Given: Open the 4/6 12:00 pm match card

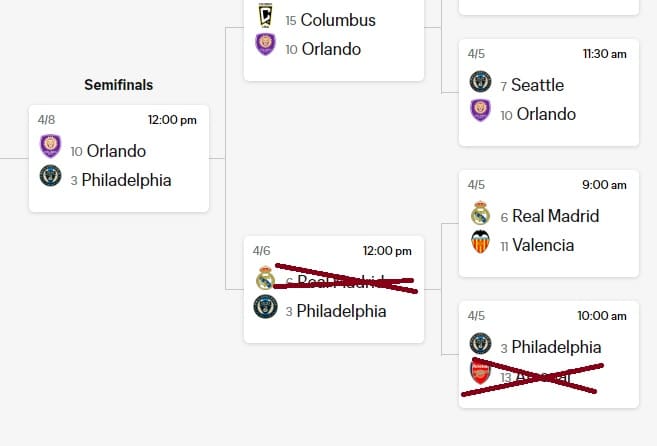Looking at the screenshot, I should click(x=334, y=289).
